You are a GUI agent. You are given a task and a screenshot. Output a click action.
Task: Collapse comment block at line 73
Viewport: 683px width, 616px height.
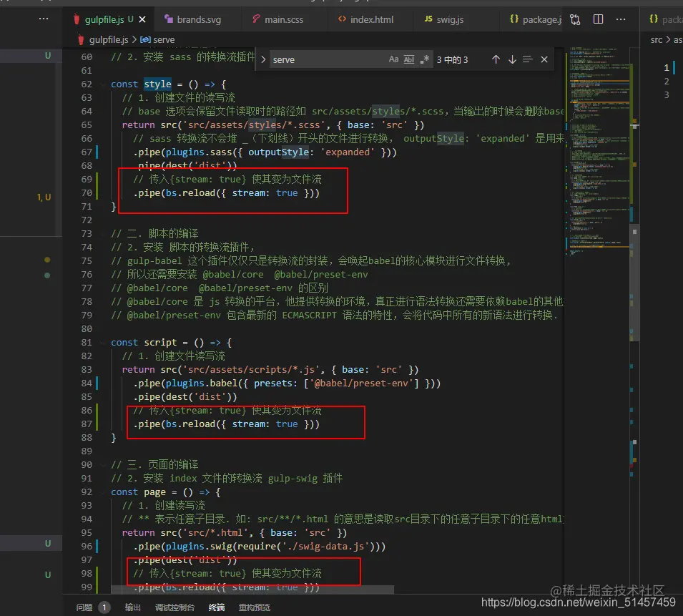103,233
